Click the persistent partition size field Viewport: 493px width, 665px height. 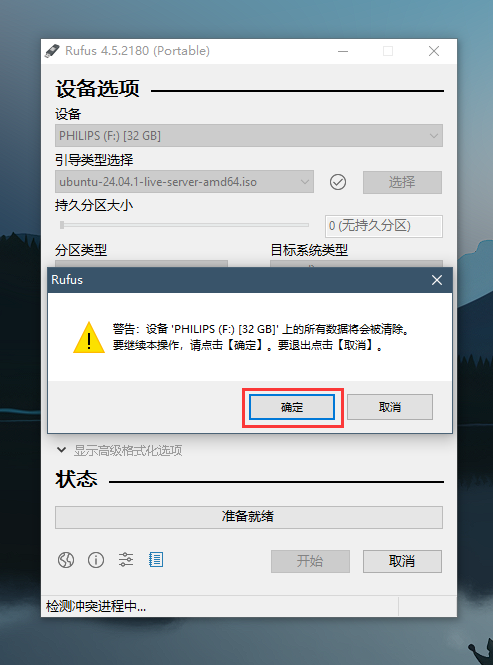click(x=384, y=226)
